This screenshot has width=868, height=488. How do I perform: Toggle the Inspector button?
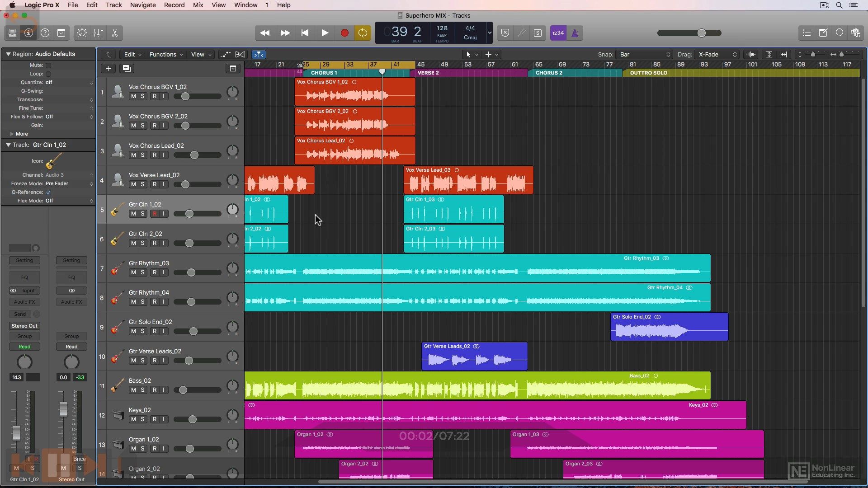tap(28, 33)
